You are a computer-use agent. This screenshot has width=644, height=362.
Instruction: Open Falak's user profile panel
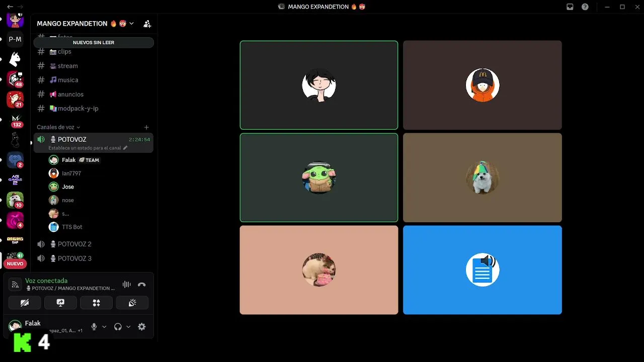(x=45, y=327)
